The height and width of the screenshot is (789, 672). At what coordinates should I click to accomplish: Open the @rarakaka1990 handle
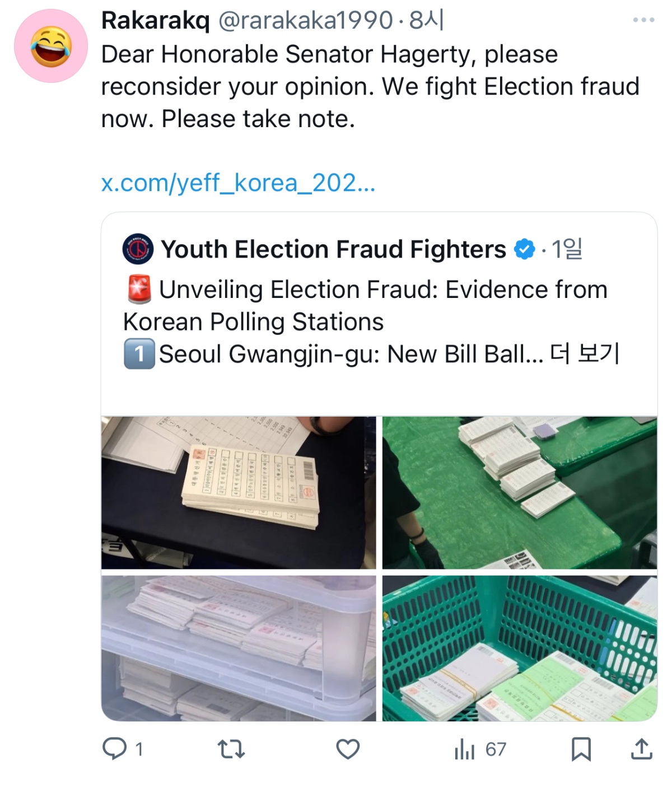click(305, 21)
